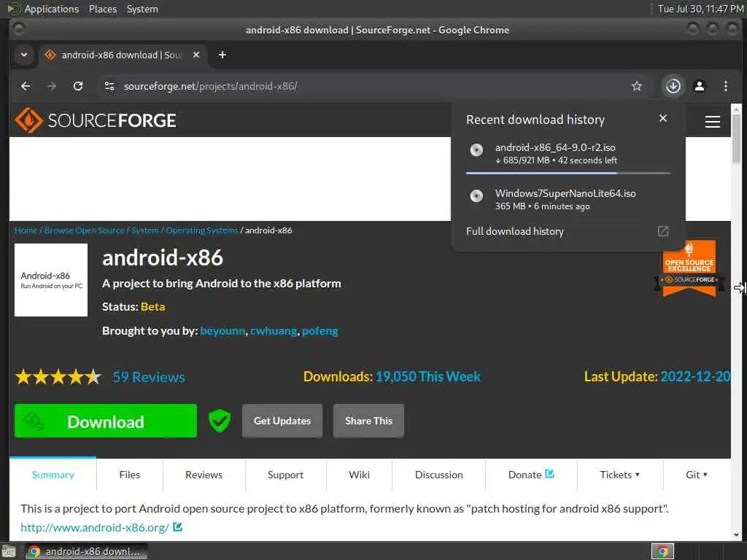Click the green Download button
The width and height of the screenshot is (747, 560).
(105, 421)
